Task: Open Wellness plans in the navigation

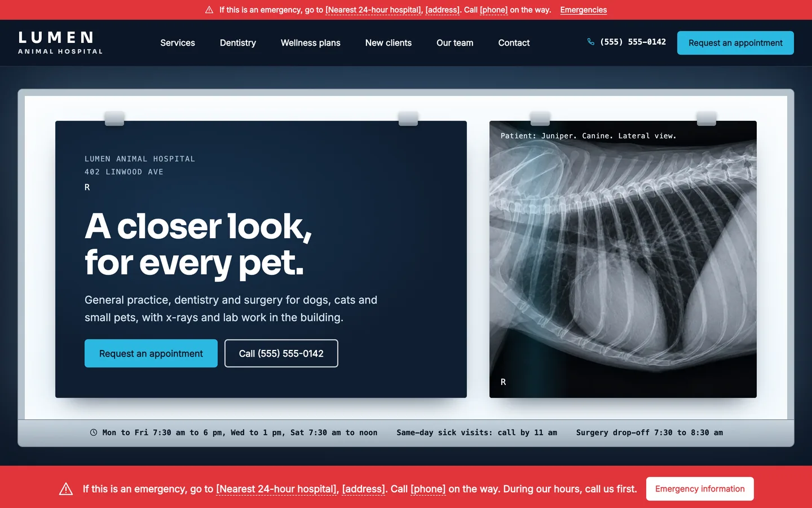Action: [311, 43]
